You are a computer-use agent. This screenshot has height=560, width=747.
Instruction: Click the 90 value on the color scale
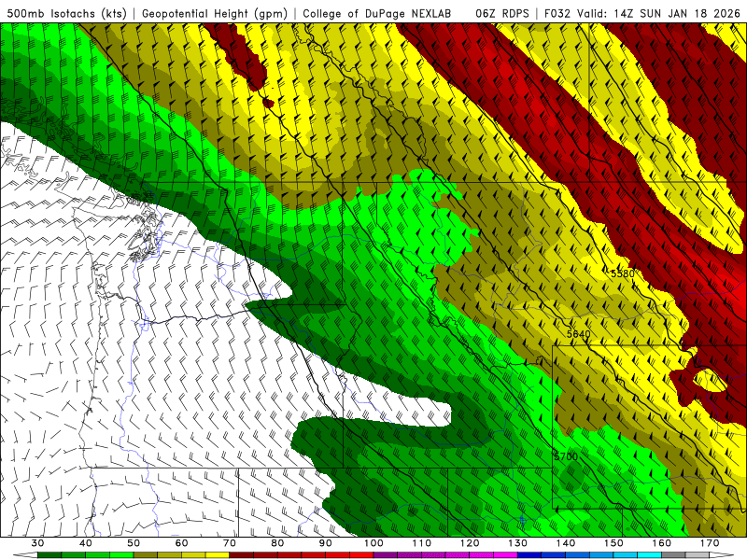[325, 543]
